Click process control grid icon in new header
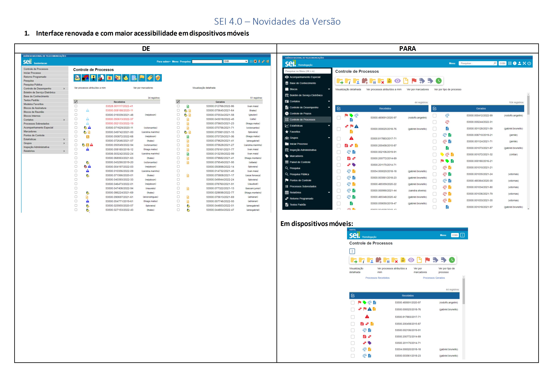Viewport: 555px width, 392px height. pos(510,63)
